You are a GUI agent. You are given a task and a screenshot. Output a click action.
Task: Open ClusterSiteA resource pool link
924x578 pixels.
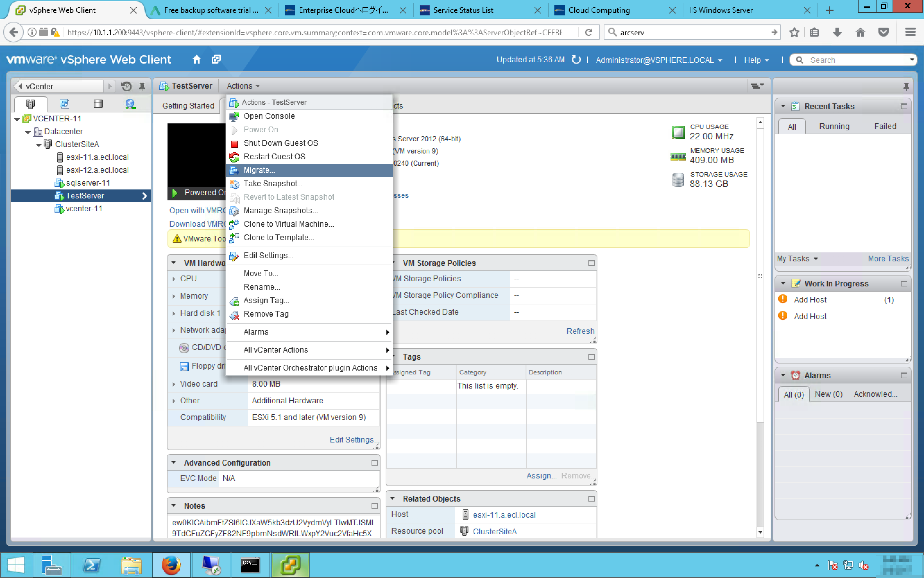tap(494, 531)
